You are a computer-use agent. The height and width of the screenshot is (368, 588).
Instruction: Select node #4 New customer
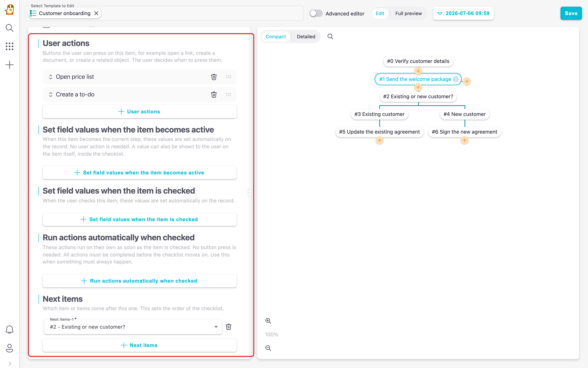(x=464, y=114)
